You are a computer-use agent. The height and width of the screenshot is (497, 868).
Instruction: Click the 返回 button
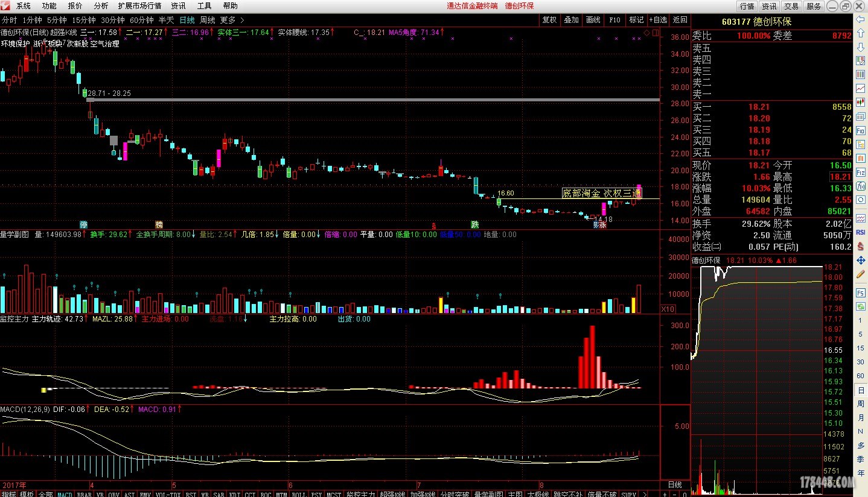(680, 20)
